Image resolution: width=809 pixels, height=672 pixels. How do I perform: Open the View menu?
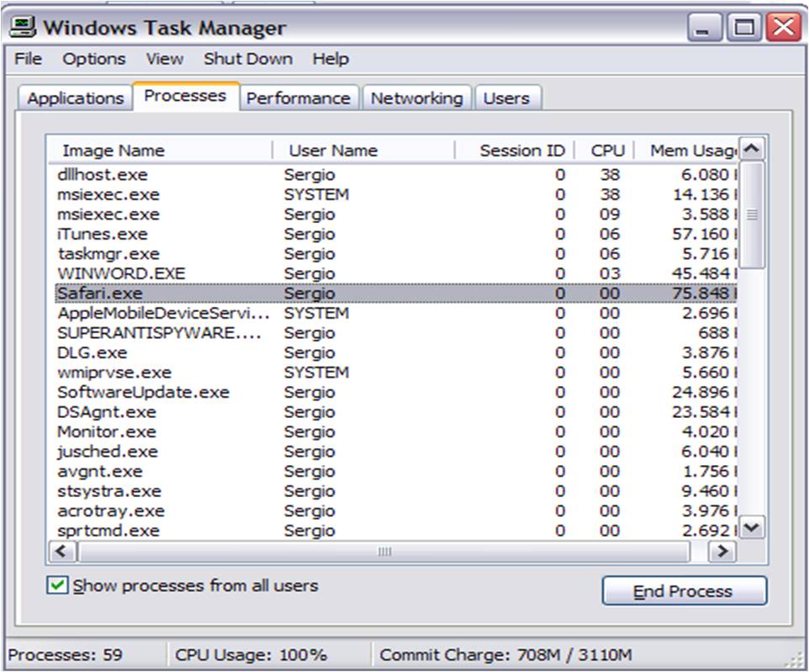[x=165, y=59]
